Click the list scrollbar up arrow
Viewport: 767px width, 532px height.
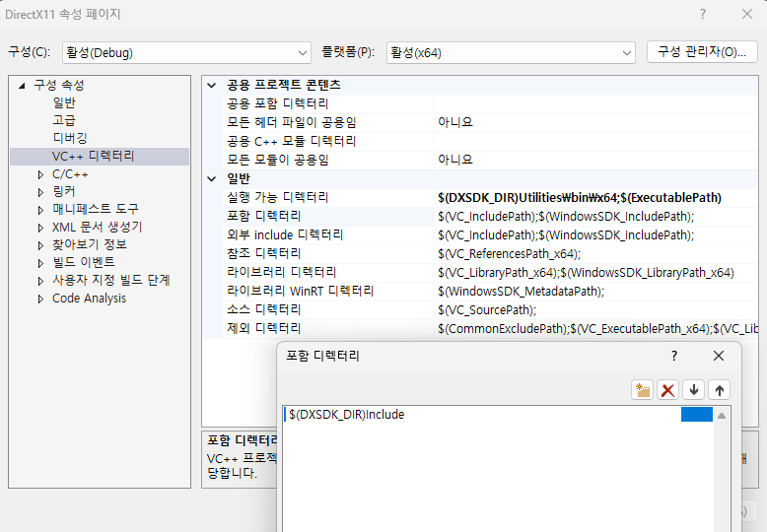point(722,416)
